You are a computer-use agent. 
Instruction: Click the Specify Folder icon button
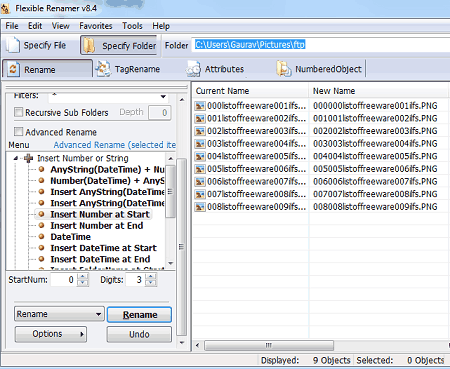pyautogui.click(x=89, y=45)
